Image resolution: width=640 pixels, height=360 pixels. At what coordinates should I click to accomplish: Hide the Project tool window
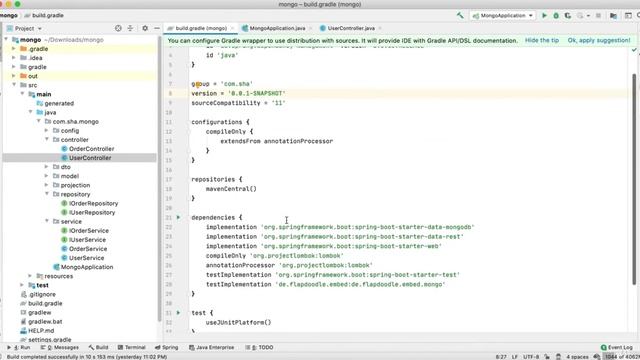click(x=157, y=28)
